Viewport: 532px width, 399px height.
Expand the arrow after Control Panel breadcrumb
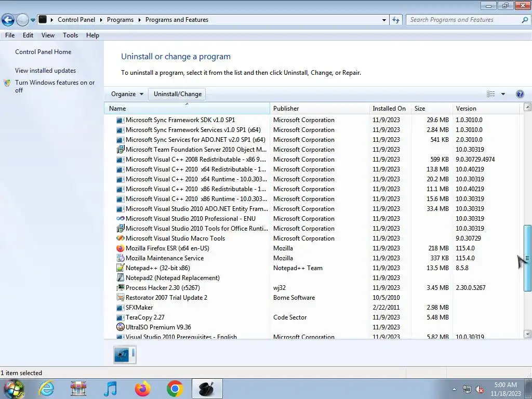101,20
